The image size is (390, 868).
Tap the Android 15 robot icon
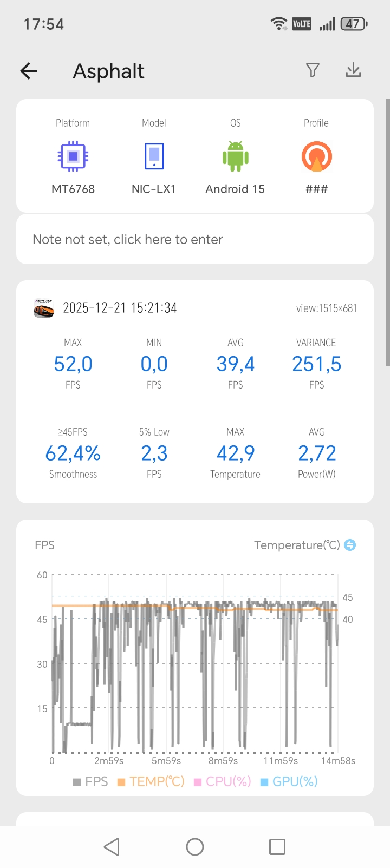235,157
